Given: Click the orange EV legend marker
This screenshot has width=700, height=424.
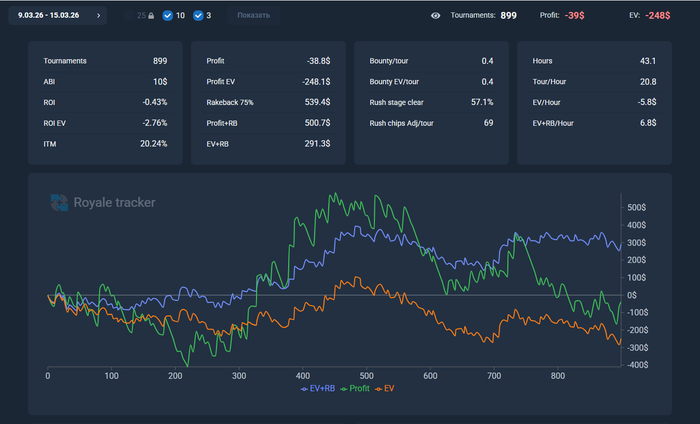Looking at the screenshot, I should 378,388.
